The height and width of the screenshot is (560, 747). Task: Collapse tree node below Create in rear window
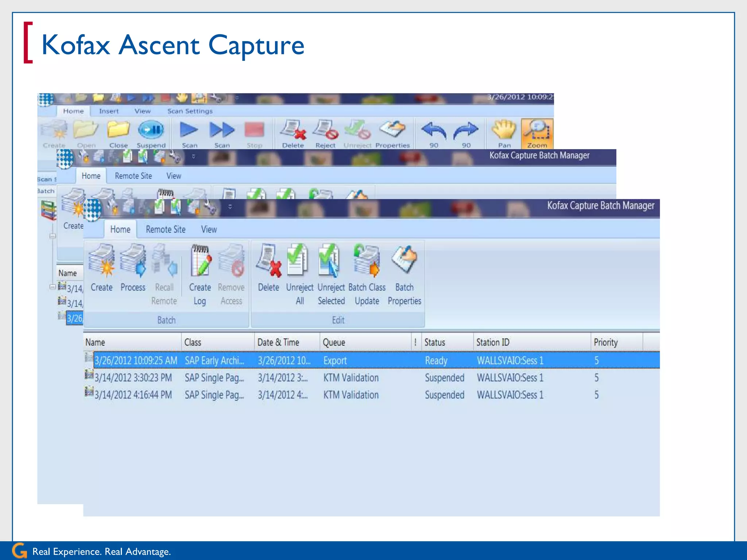53,236
